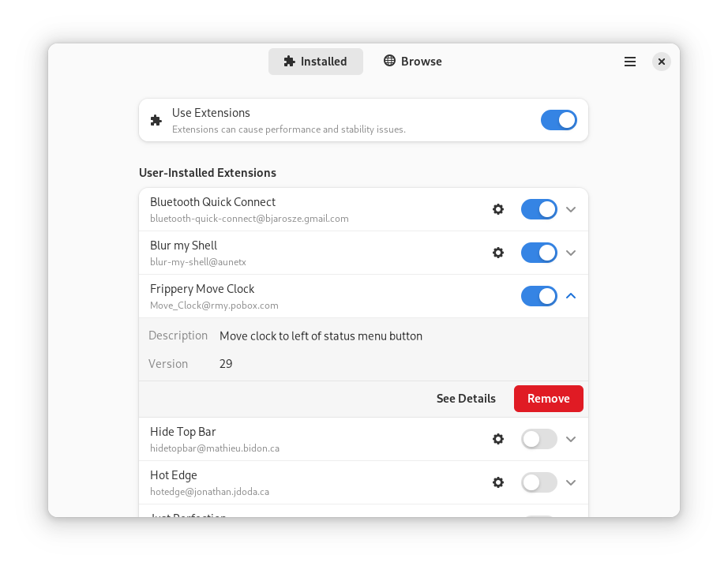Enable the Hide Top Bar switch
Screen dimensions: 728x570
pos(539,439)
